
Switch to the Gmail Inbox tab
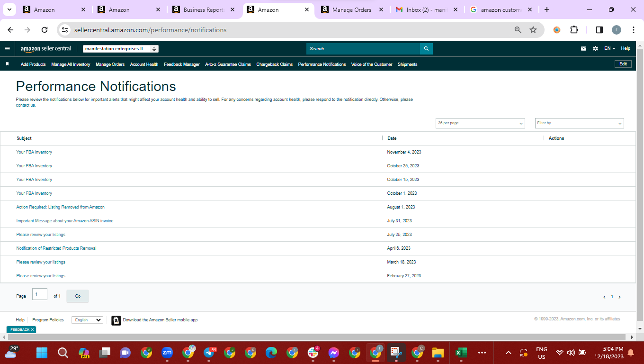(x=426, y=9)
